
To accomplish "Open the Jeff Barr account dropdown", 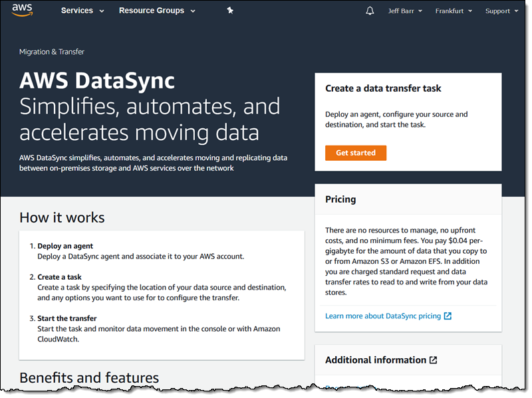I will click(402, 11).
